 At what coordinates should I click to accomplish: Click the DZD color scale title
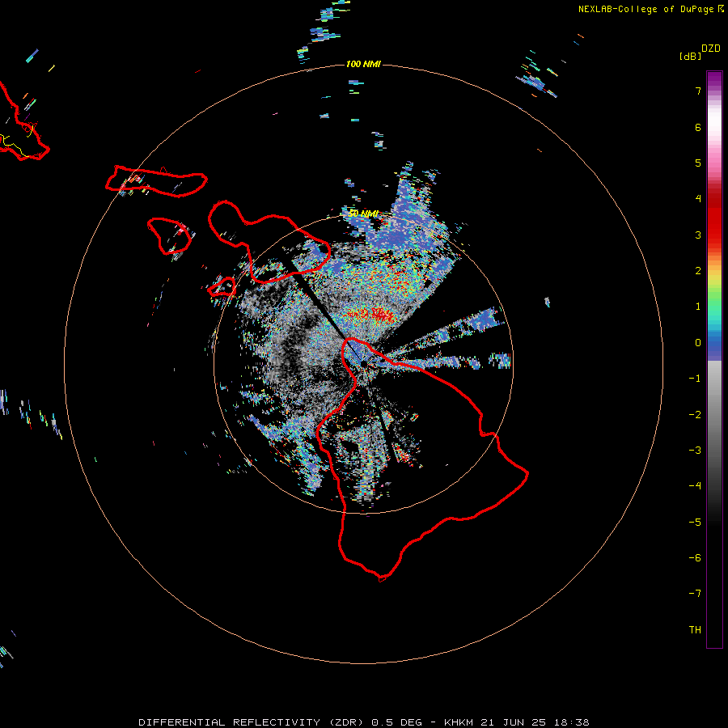[711, 48]
